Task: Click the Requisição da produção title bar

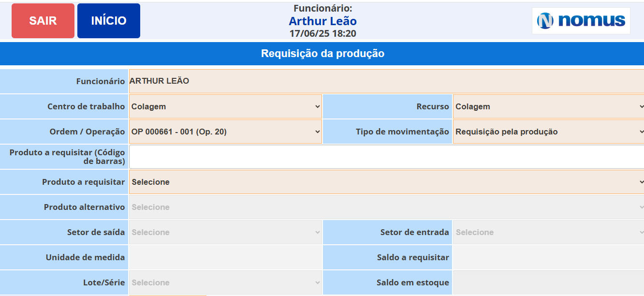Action: pos(322,54)
